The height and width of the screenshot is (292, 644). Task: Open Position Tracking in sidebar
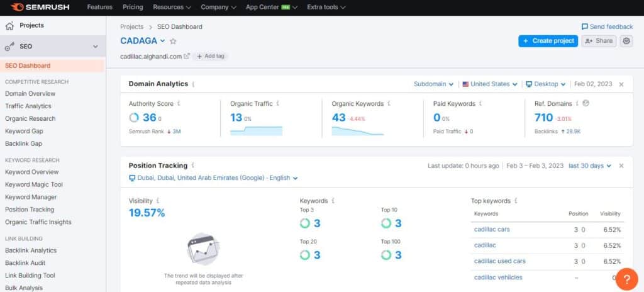pos(30,210)
